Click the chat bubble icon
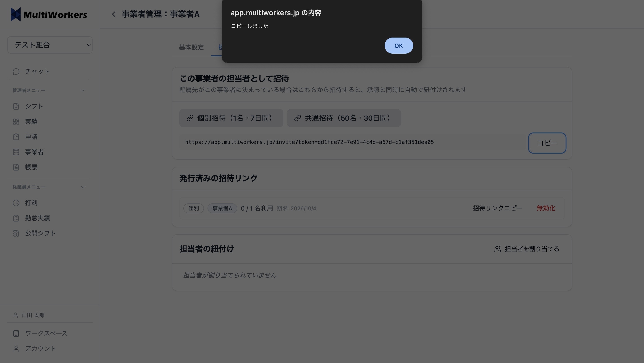The height and width of the screenshot is (363, 644). click(16, 72)
